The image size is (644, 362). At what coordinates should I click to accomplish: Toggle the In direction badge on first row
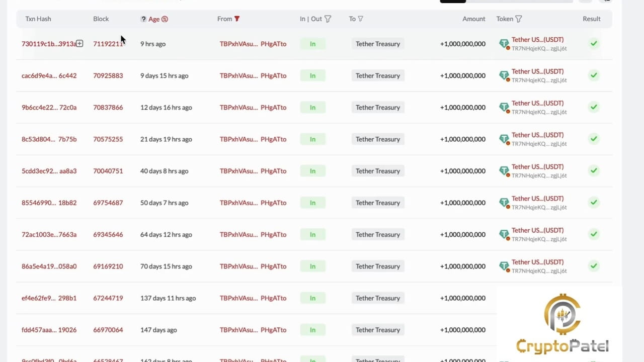[x=312, y=44]
